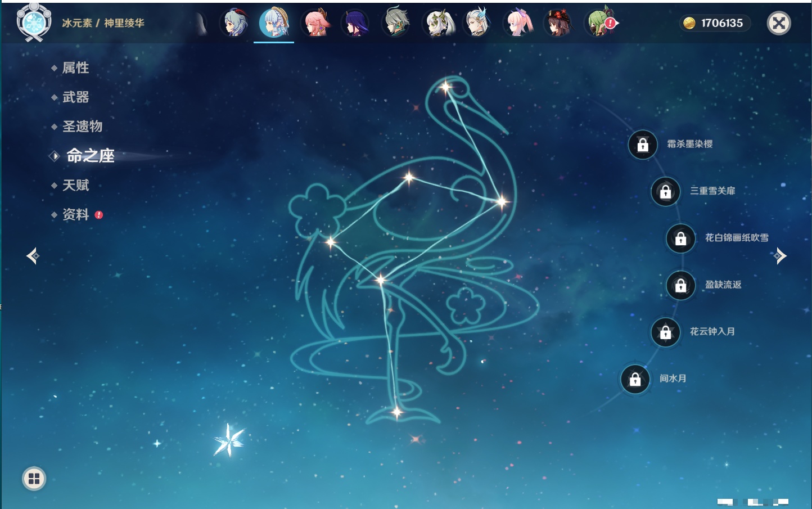
Task: Choose the avatar wearing a black flowered hat
Action: coord(558,24)
